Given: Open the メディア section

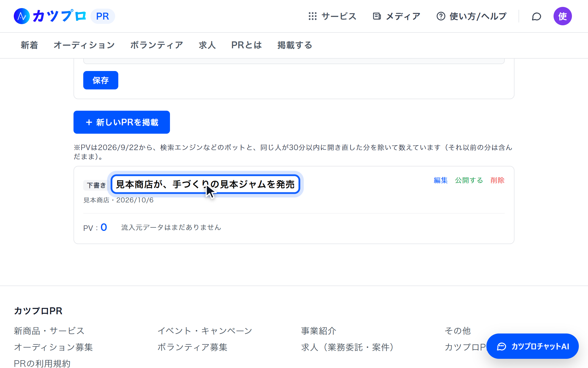Looking at the screenshot, I should 396,16.
